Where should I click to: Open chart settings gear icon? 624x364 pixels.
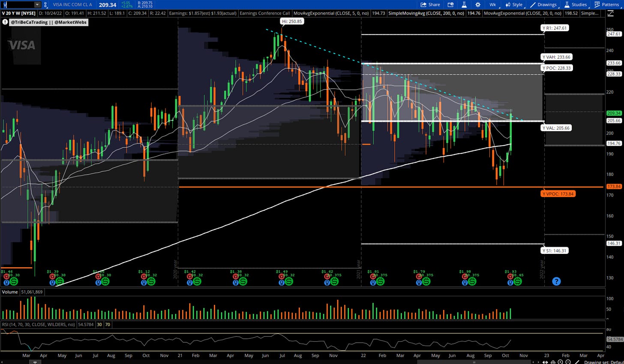tap(478, 5)
